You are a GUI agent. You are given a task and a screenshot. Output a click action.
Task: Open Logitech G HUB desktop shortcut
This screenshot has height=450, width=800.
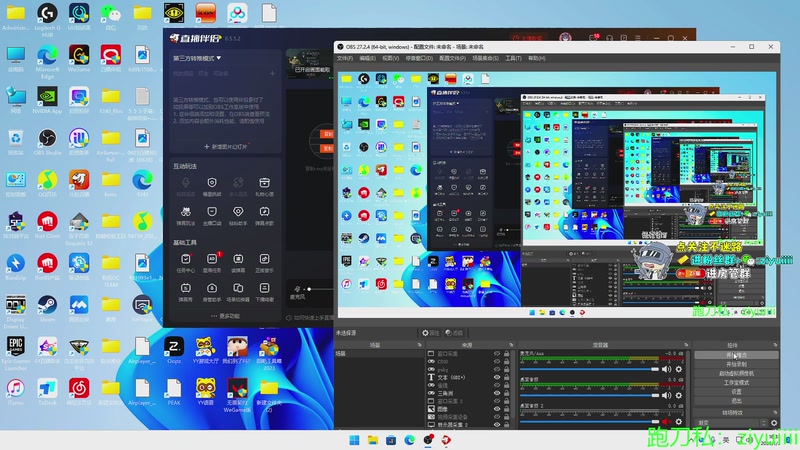click(47, 18)
